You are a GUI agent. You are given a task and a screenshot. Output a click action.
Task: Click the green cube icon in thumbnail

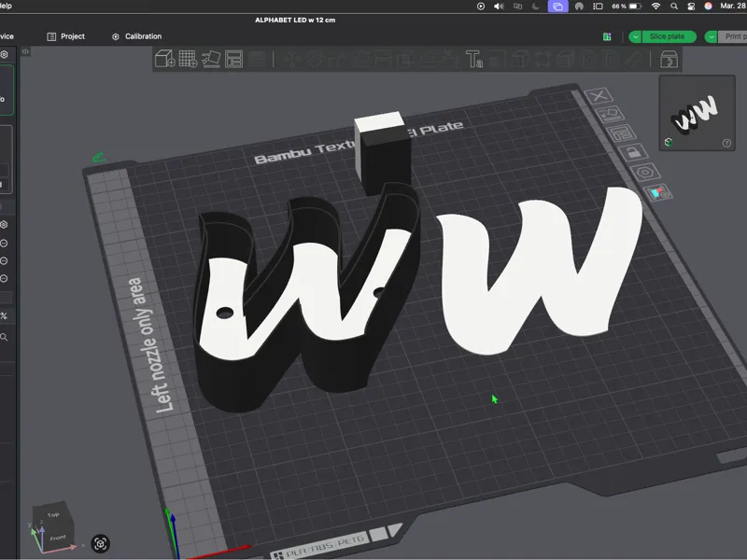[x=669, y=142]
